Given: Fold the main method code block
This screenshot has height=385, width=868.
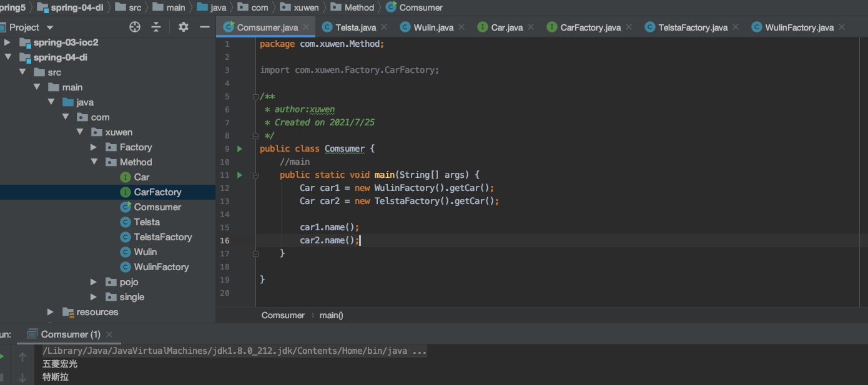Looking at the screenshot, I should click(x=255, y=175).
